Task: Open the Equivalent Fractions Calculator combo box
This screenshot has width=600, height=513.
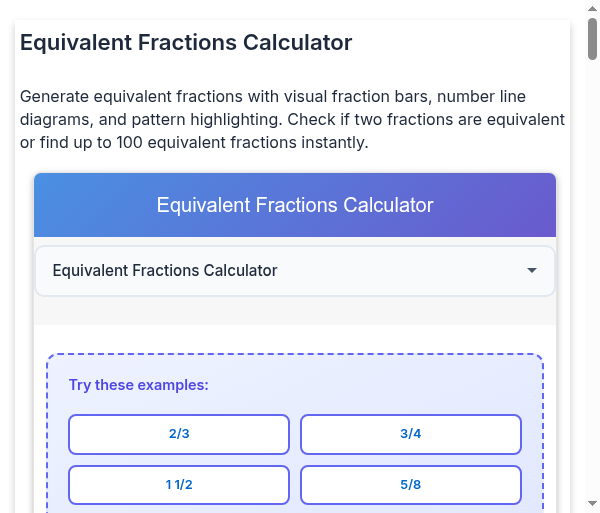Action: coord(294,271)
